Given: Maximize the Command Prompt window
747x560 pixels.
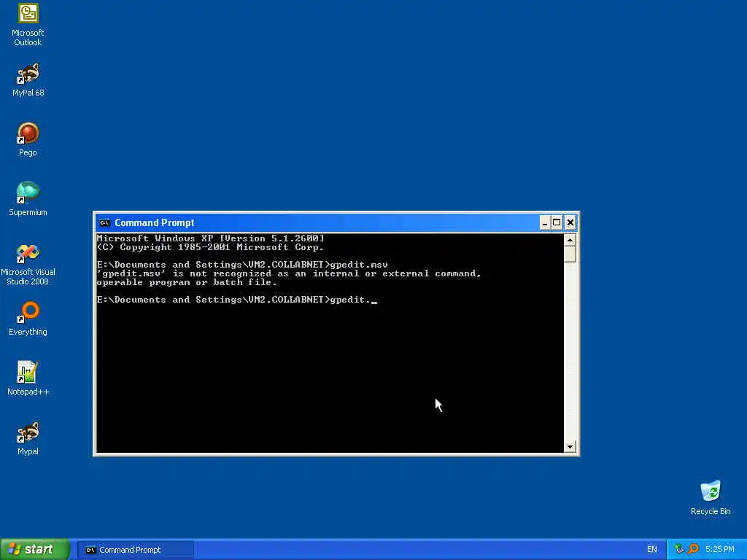Looking at the screenshot, I should [x=557, y=222].
